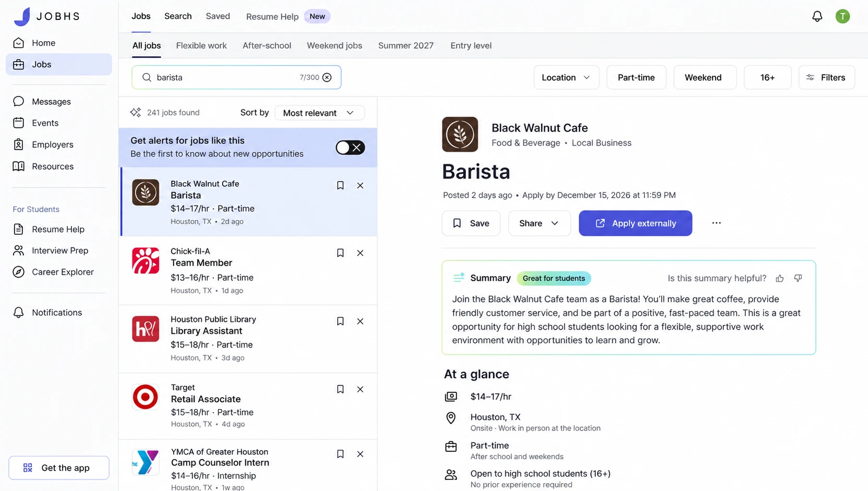Give the summary a thumbs down
Image resolution: width=868 pixels, height=491 pixels.
pyautogui.click(x=798, y=279)
